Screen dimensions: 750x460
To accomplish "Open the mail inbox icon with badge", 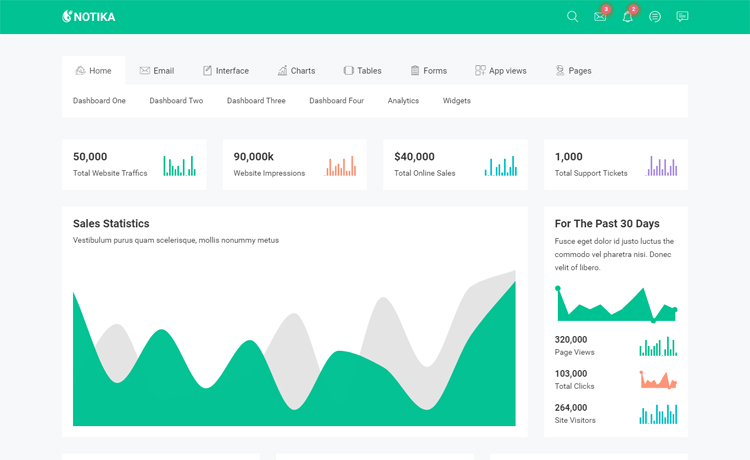I will (600, 17).
